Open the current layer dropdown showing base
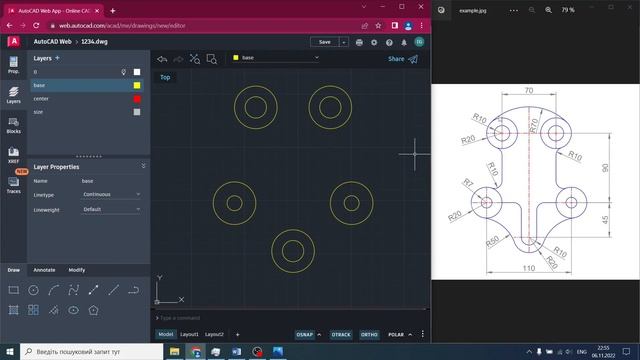Screen dimensions: 640x360 276,58
